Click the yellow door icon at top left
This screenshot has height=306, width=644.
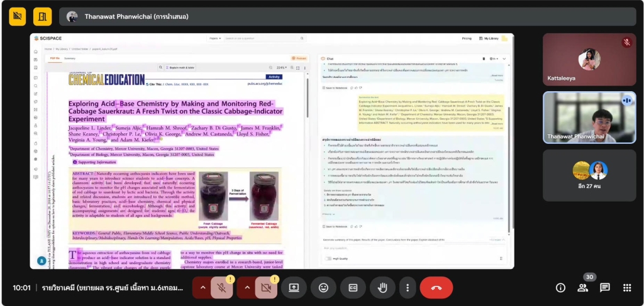[x=42, y=16]
